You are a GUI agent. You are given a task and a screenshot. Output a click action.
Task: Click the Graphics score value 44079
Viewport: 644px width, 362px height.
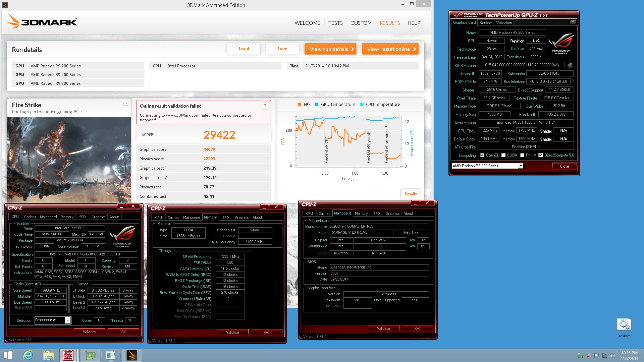(209, 149)
